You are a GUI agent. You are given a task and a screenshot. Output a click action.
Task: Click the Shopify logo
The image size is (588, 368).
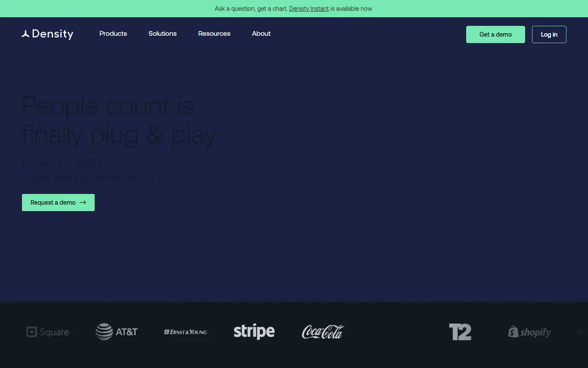click(x=530, y=332)
